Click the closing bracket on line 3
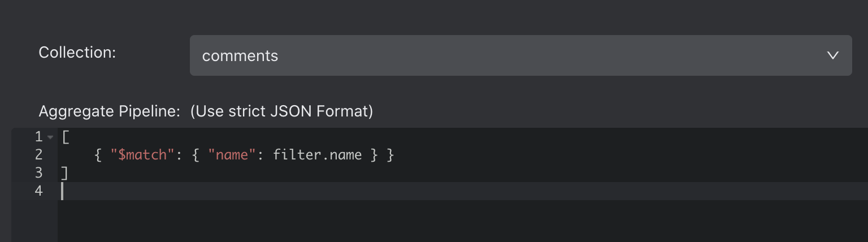The image size is (868, 242). [64, 173]
